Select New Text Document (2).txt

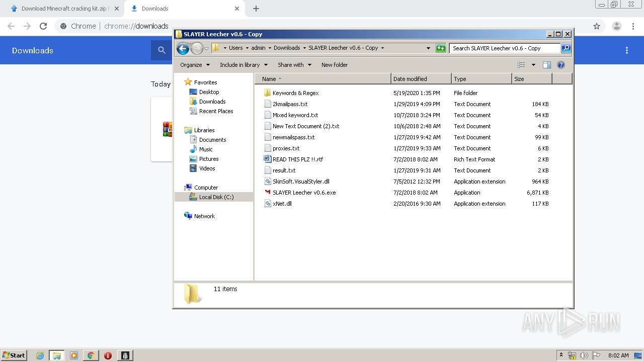pyautogui.click(x=306, y=126)
